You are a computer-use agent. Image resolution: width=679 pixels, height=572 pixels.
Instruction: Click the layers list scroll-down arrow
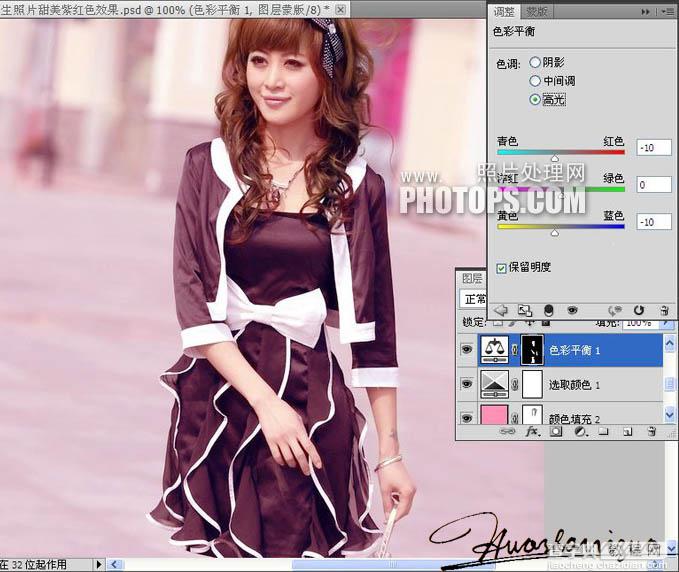point(669,415)
